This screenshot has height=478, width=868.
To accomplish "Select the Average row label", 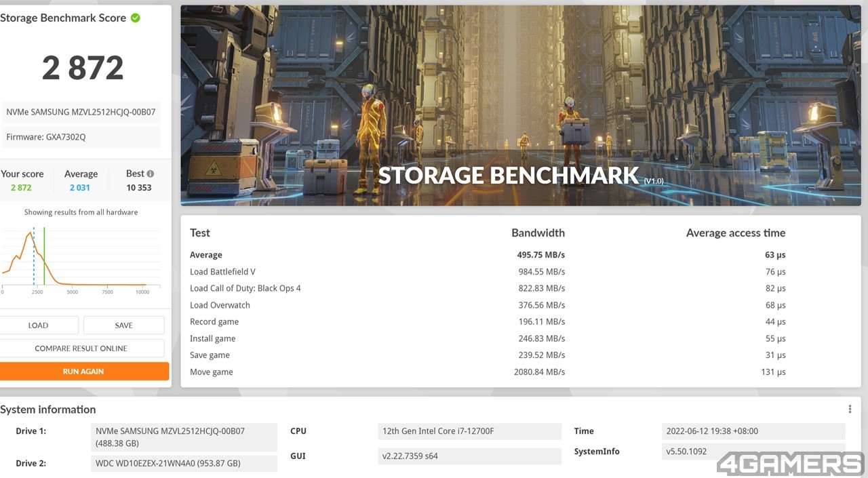I will pos(206,255).
